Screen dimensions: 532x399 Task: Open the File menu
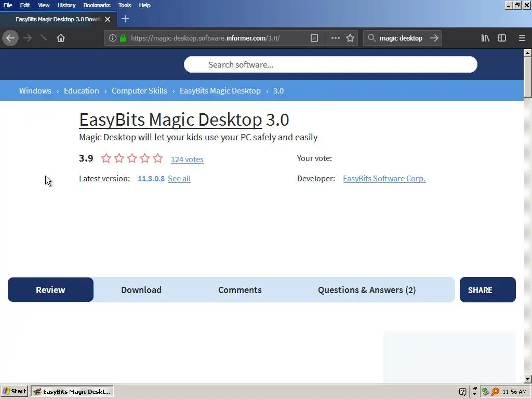tap(8, 5)
